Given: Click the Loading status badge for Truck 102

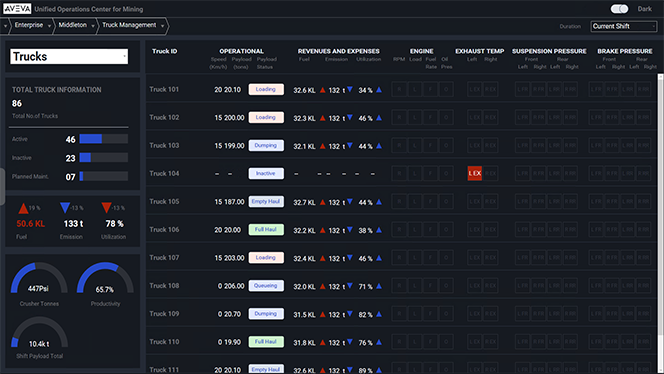Looking at the screenshot, I should click(266, 117).
